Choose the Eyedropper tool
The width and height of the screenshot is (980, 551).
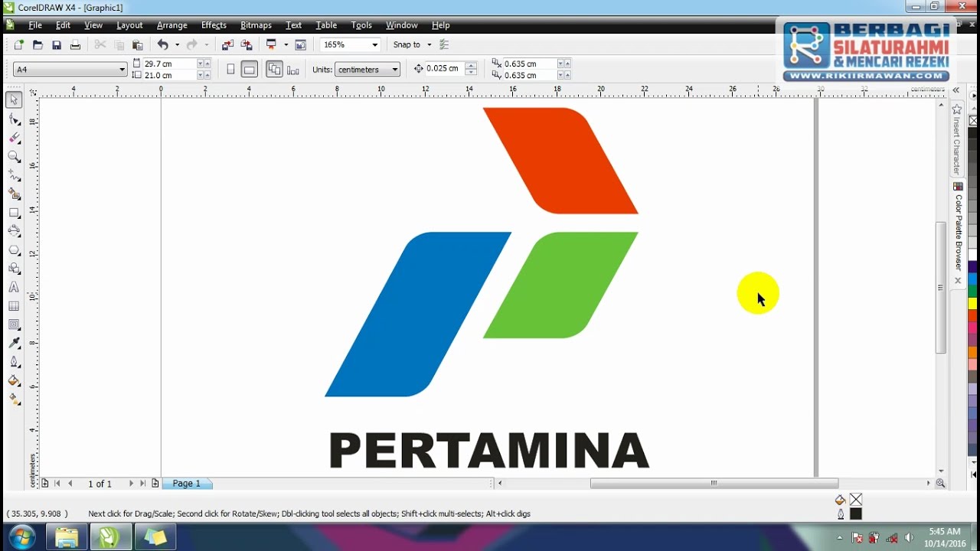[14, 344]
